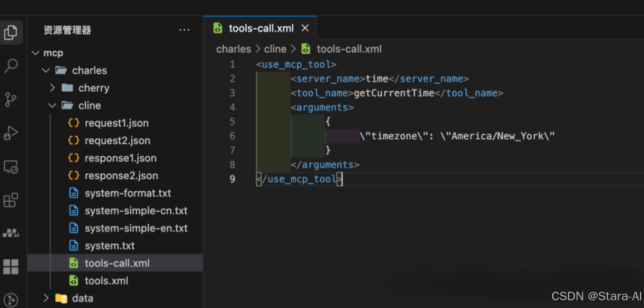Screen dimensions: 644x308
Task: Open the Remote Explorer icon
Action: [x=11, y=167]
